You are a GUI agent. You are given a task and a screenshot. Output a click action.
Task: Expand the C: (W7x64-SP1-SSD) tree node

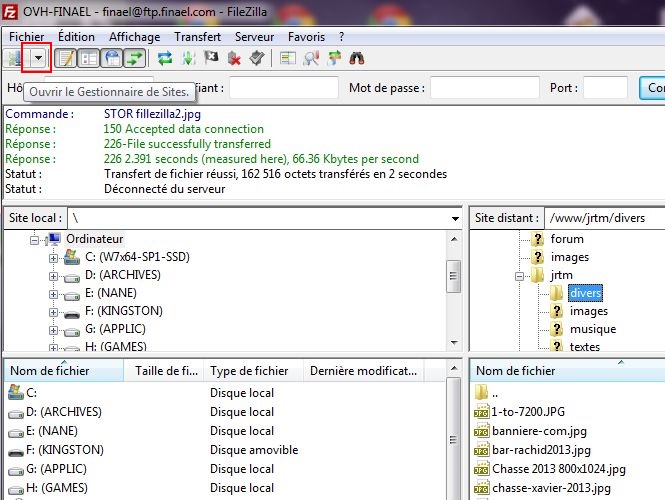point(54,257)
